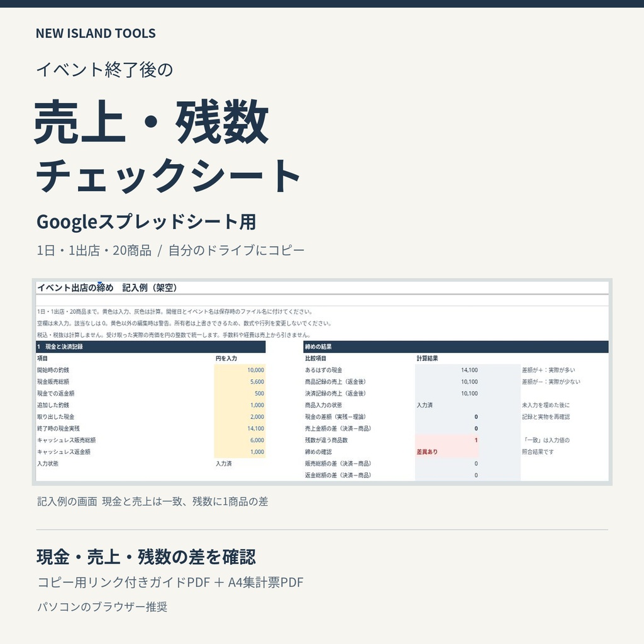
Task: Click the 現金の差額(実残−理論) row label
Action: (335, 417)
